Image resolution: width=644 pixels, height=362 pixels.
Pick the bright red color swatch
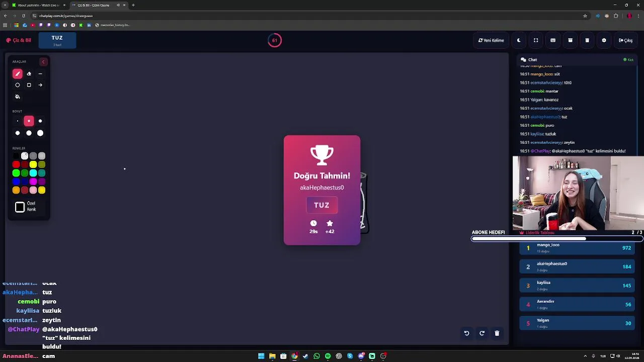tap(16, 164)
